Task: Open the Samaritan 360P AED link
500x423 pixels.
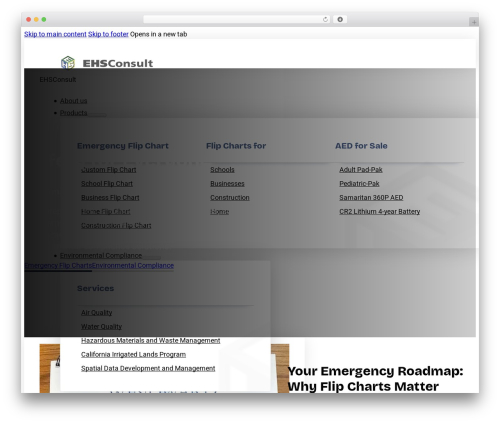Action: point(371,198)
